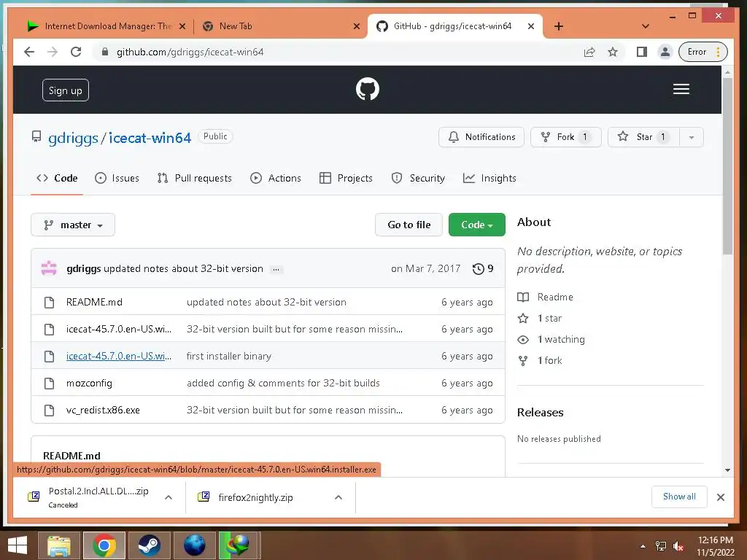This screenshot has height=560, width=747.
Task: Click the file icon beside README.md
Action: pyautogui.click(x=49, y=303)
